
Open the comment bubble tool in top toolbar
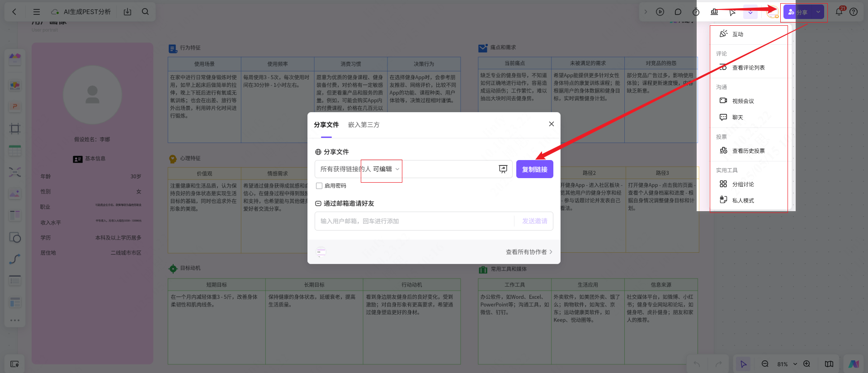pos(678,12)
